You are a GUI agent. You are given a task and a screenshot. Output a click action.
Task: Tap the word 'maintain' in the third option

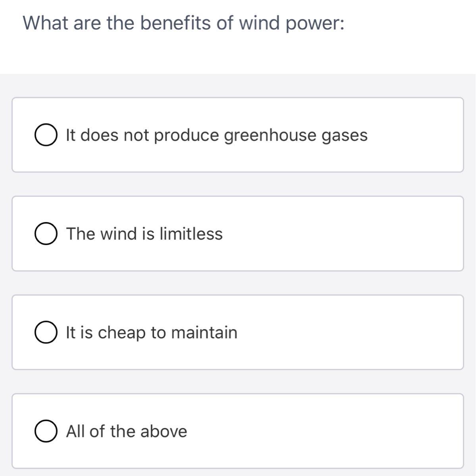(204, 332)
